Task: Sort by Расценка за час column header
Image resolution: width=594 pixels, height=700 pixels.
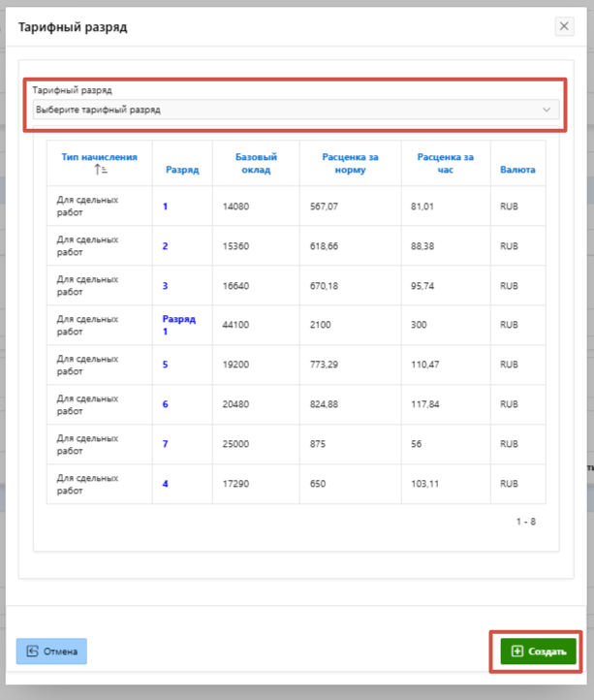Action: click(x=445, y=163)
